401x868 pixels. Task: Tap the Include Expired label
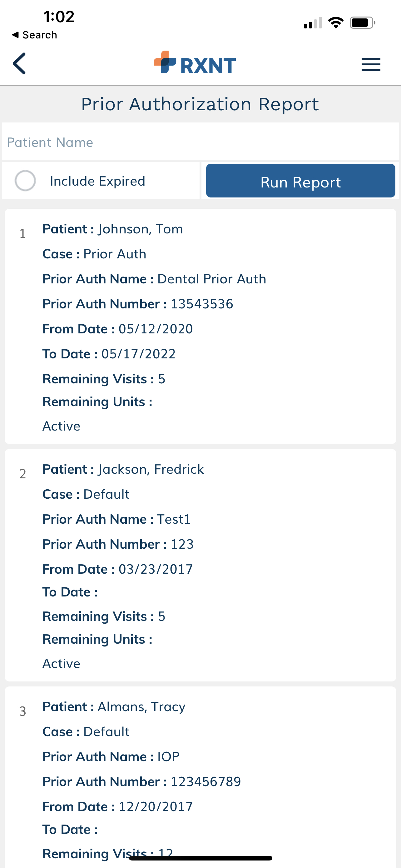[97, 181]
